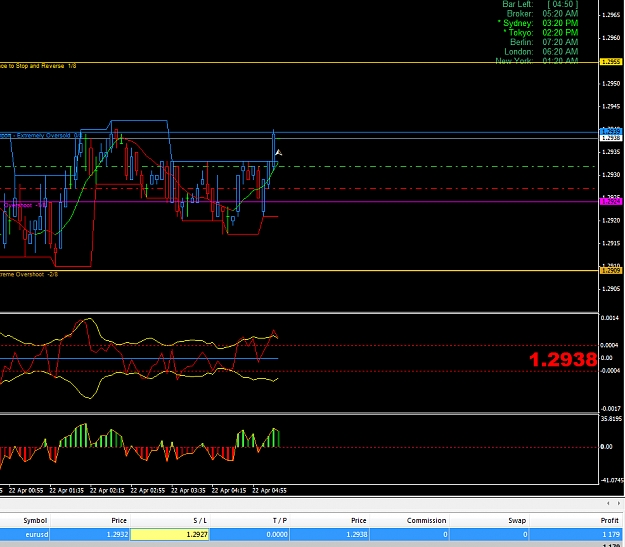This screenshot has width=625, height=547.
Task: Click the 0.0014 indicator scale value
Action: pos(610,318)
